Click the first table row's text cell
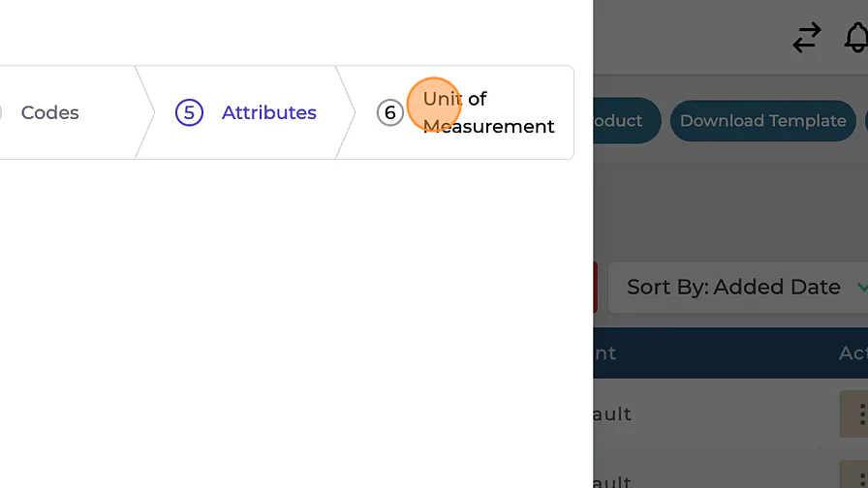The image size is (868, 488). pyautogui.click(x=612, y=414)
